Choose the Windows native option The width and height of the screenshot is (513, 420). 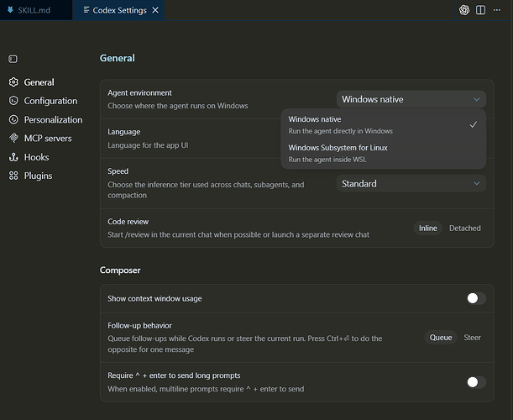point(384,124)
